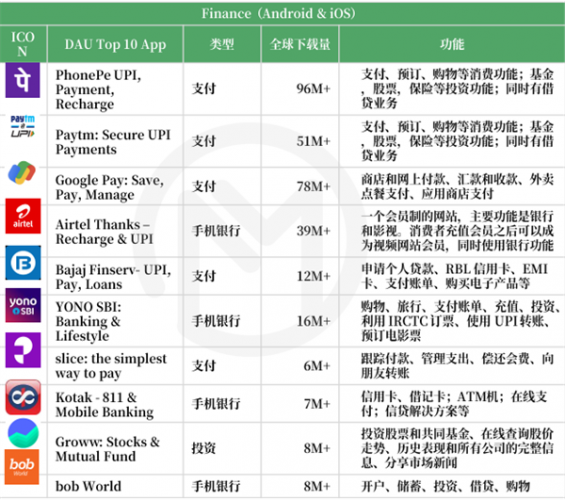Click the 全球下载量 column header
This screenshot has height=500, width=565.
tap(300, 44)
